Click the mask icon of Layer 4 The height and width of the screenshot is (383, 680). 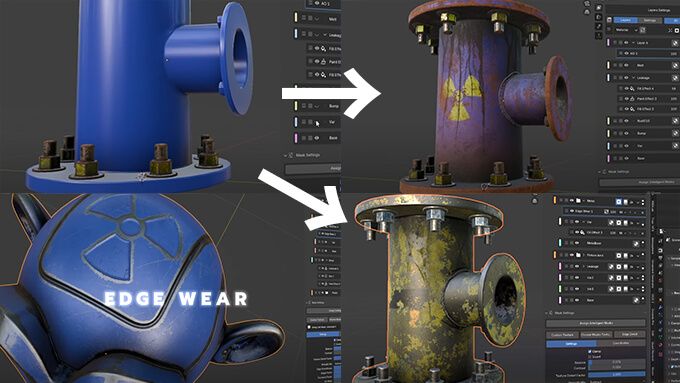point(675,43)
